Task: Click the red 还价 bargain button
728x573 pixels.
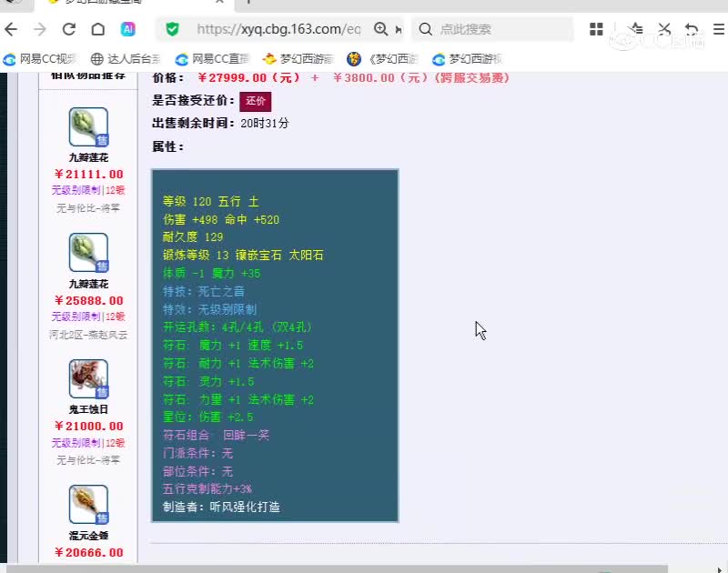Action: (255, 101)
